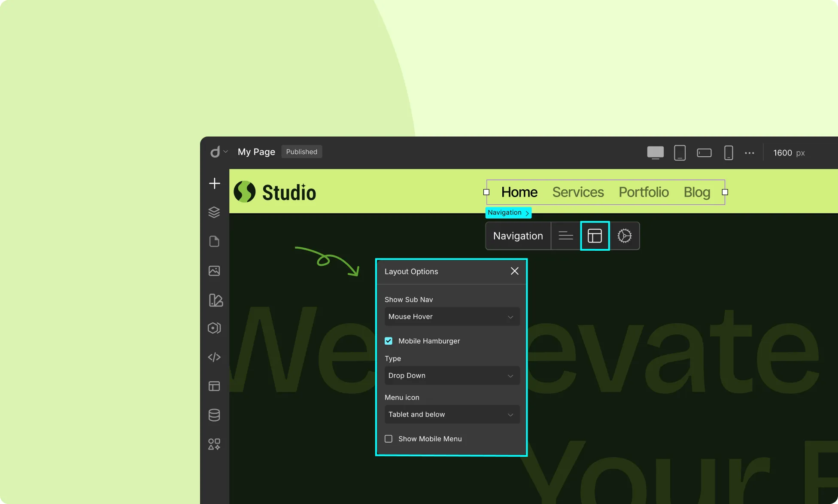Click the left resize handle of navigation

click(x=486, y=192)
